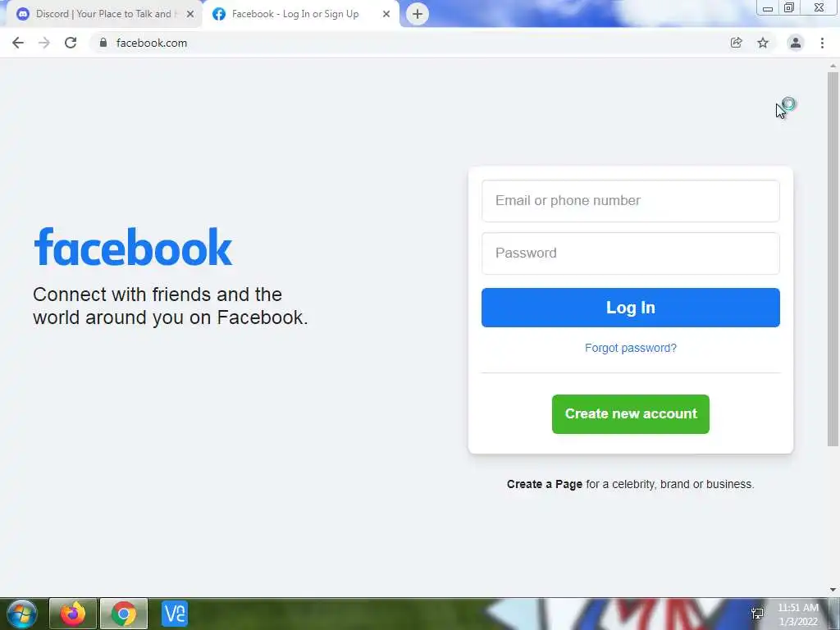Open the Forgot password link
The width and height of the screenshot is (840, 630).
tap(631, 348)
